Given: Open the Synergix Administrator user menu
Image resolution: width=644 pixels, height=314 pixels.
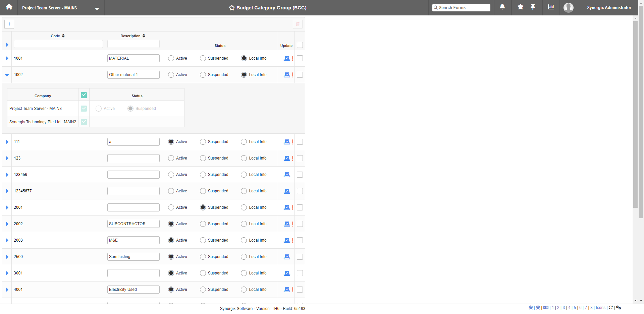Looking at the screenshot, I should pos(609,8).
